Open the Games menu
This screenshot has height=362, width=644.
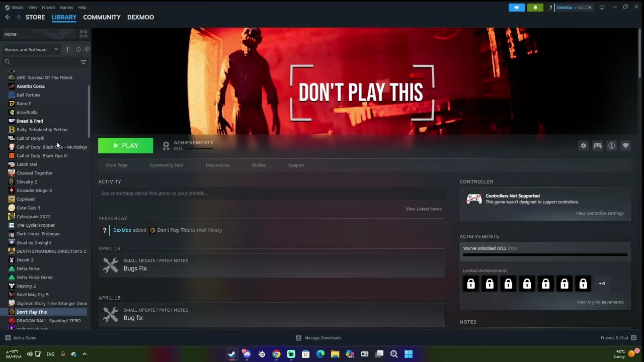click(x=66, y=8)
